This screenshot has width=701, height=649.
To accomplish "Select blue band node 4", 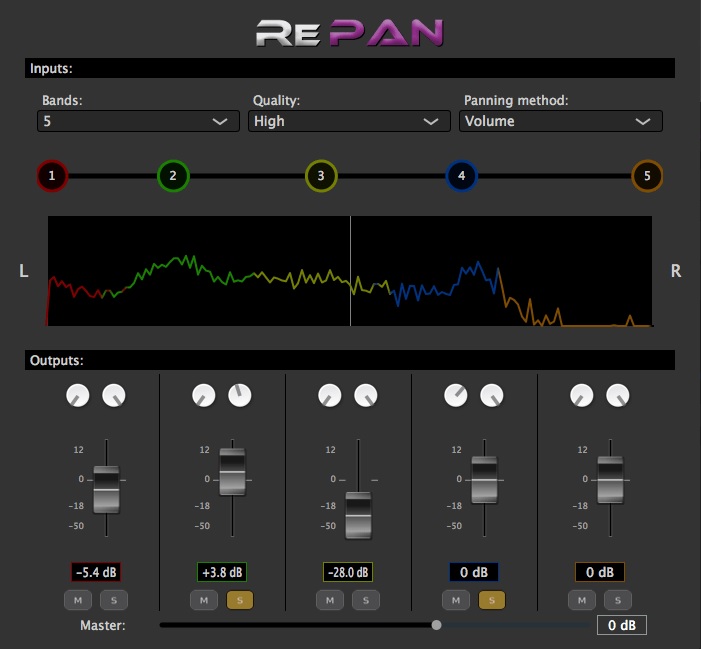I will pyautogui.click(x=461, y=176).
